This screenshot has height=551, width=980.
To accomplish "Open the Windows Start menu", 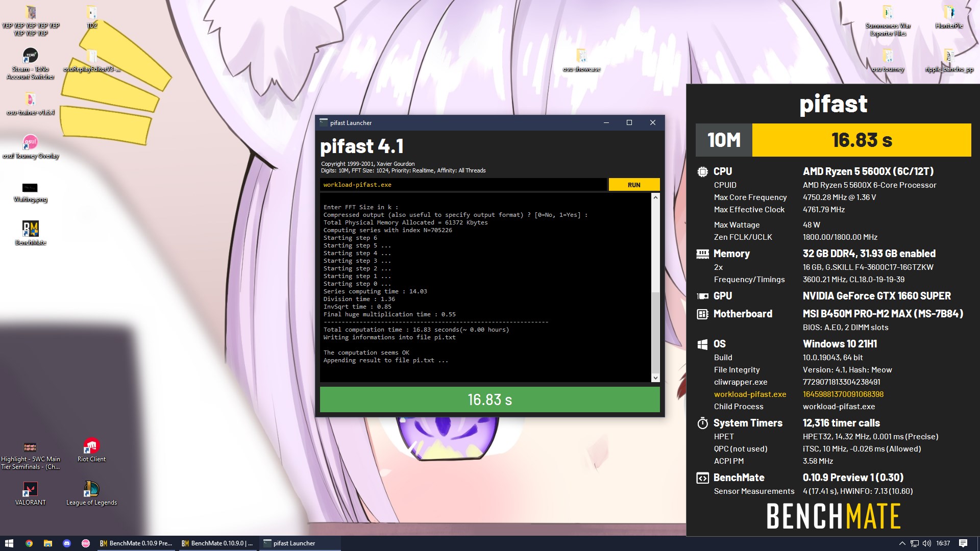I will [x=9, y=543].
